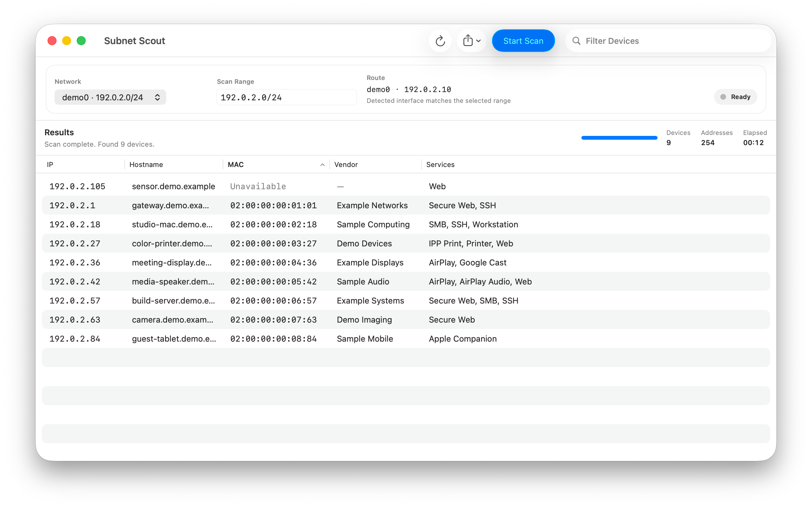Click the Sample Audio vendor cell

coord(363,282)
